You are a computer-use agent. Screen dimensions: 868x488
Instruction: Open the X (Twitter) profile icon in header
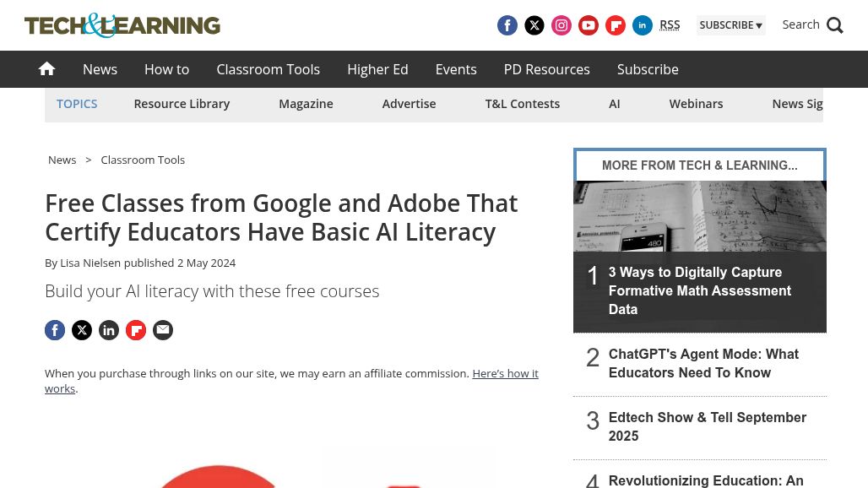pyautogui.click(x=534, y=25)
